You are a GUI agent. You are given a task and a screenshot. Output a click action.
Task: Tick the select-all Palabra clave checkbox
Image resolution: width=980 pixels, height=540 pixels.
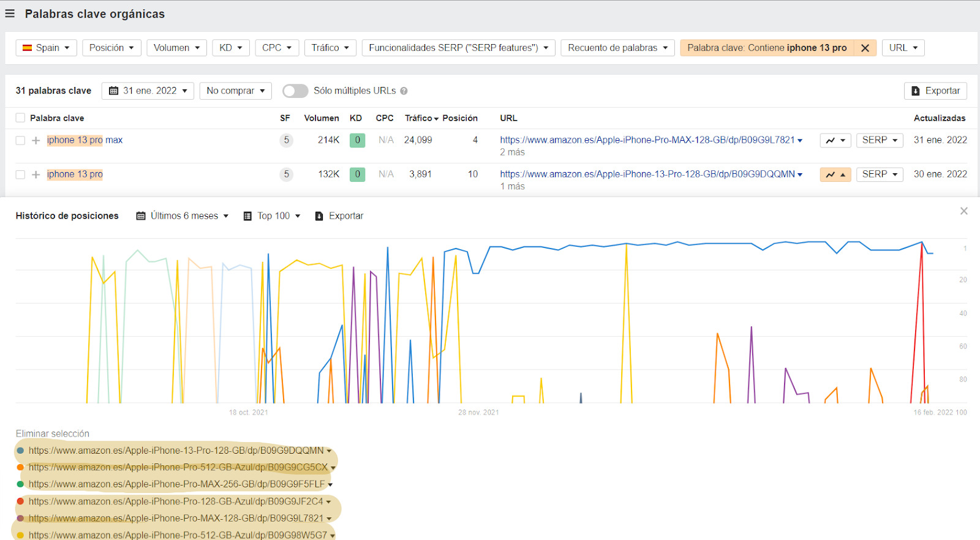[x=20, y=118]
